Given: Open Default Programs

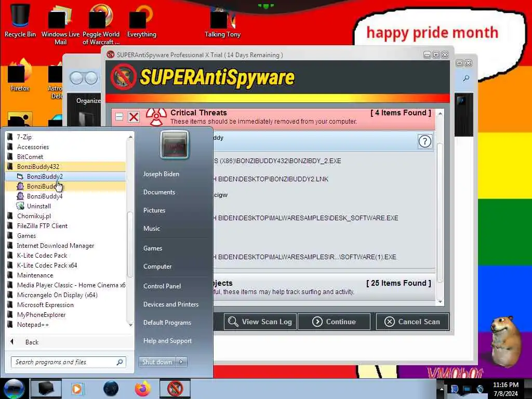Looking at the screenshot, I should pos(167,323).
